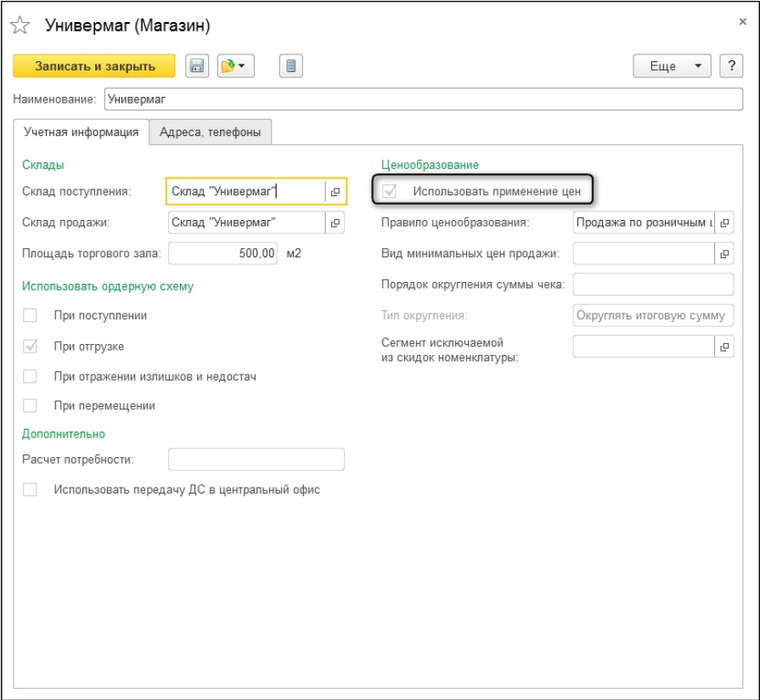This screenshot has width=760, height=700.
Task: Check Использовать передачу ДС в центральный офис
Action: (31, 490)
